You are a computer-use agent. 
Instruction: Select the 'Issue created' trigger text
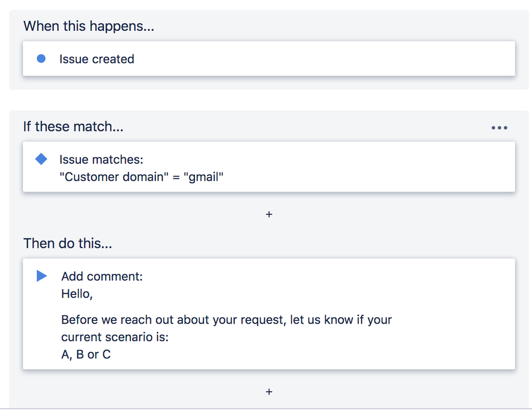pyautogui.click(x=96, y=59)
